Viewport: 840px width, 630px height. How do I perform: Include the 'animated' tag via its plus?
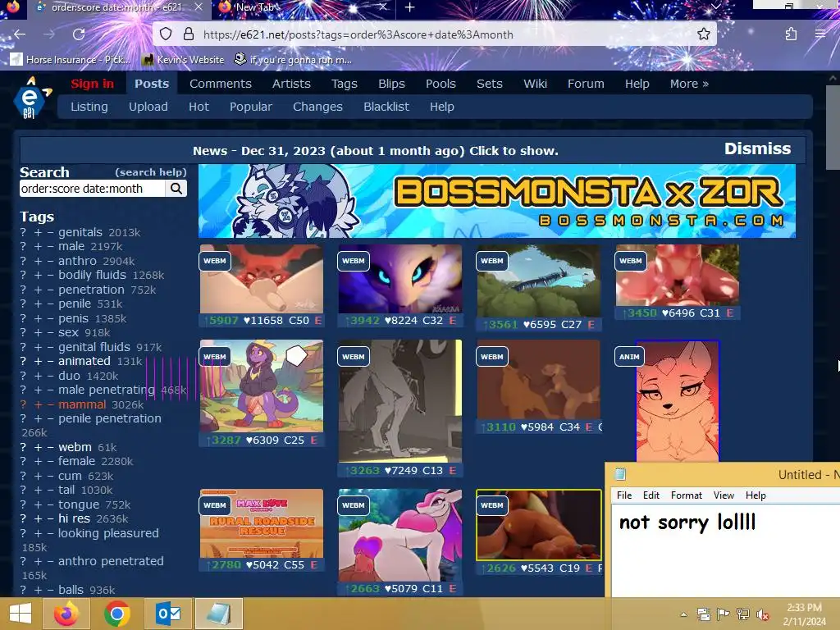[38, 361]
